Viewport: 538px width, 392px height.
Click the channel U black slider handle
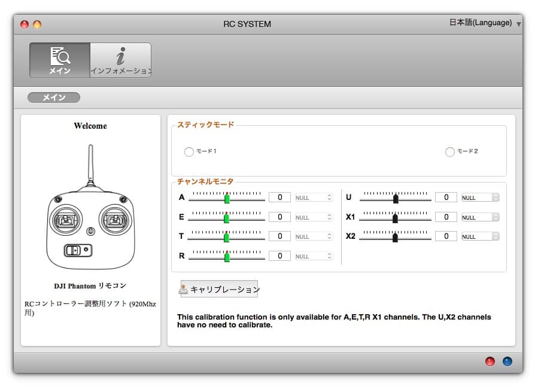coord(396,198)
